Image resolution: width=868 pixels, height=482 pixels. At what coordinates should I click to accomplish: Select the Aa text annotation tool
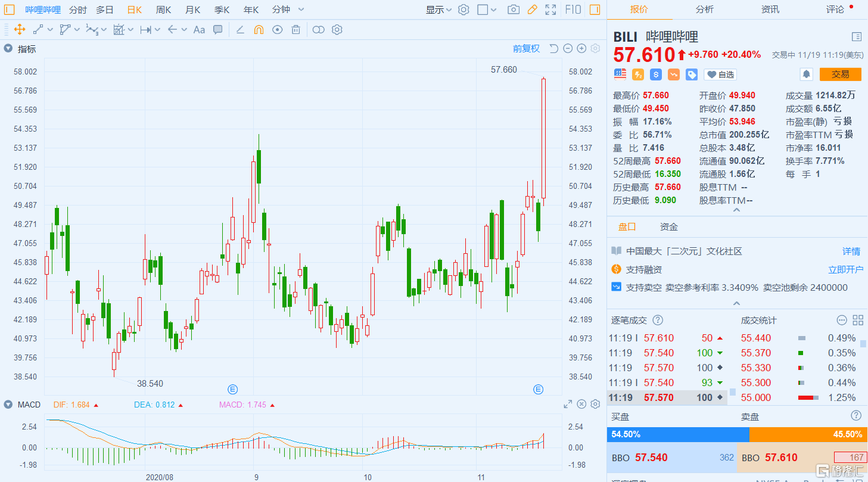coord(199,29)
